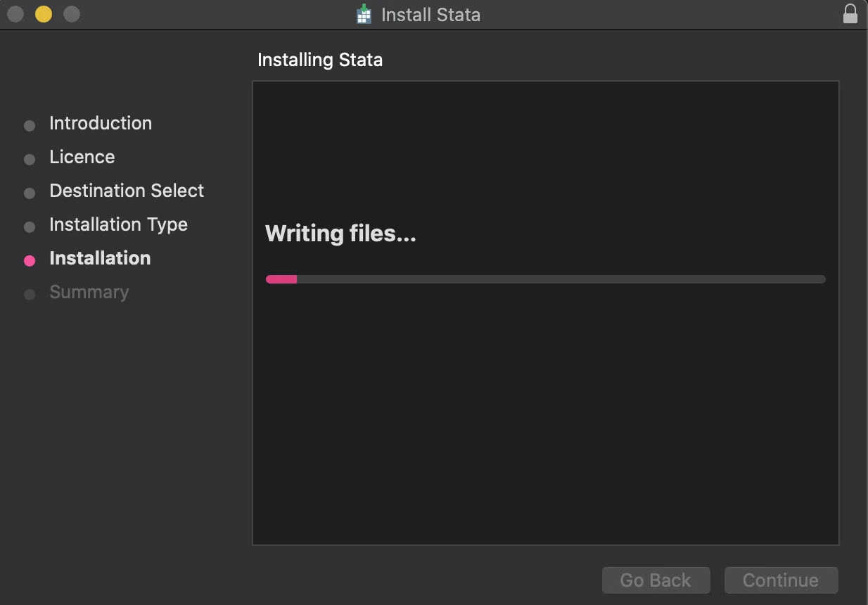Click the bullet next to Destination Select
Image resolution: width=868 pixels, height=605 pixels.
click(30, 193)
